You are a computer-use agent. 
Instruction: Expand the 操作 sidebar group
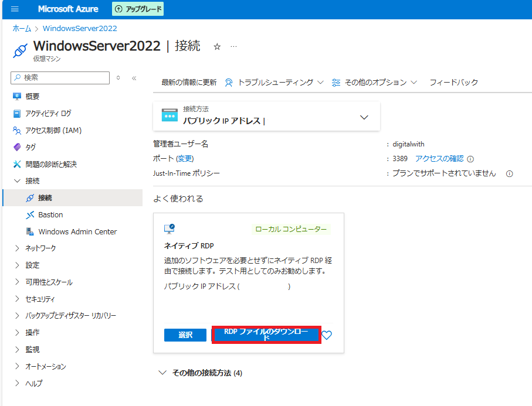(18, 333)
